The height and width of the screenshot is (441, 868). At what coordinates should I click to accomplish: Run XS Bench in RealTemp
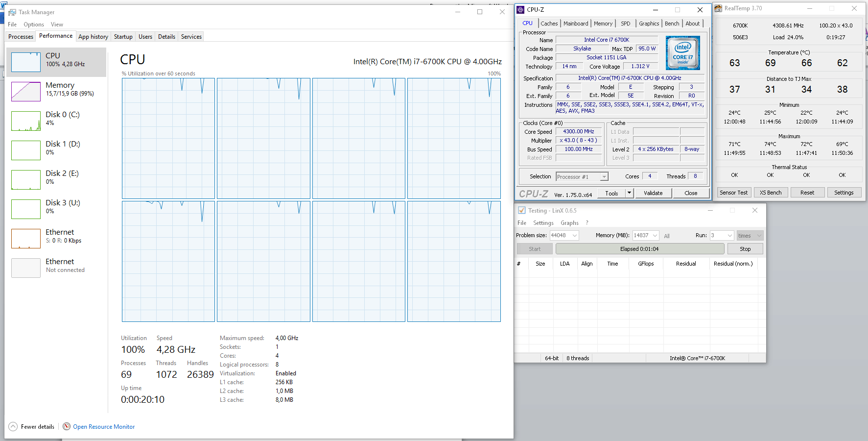771,193
